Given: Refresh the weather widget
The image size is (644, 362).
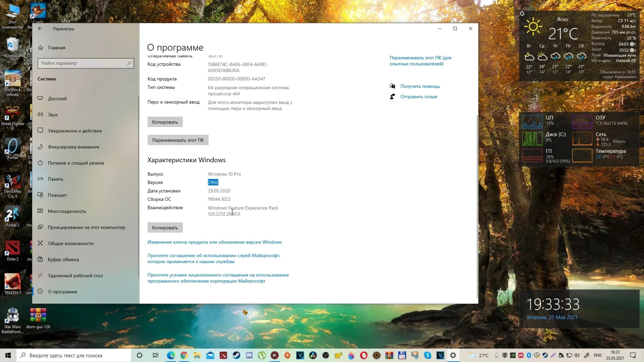Looking at the screenshot, I should click(522, 14).
